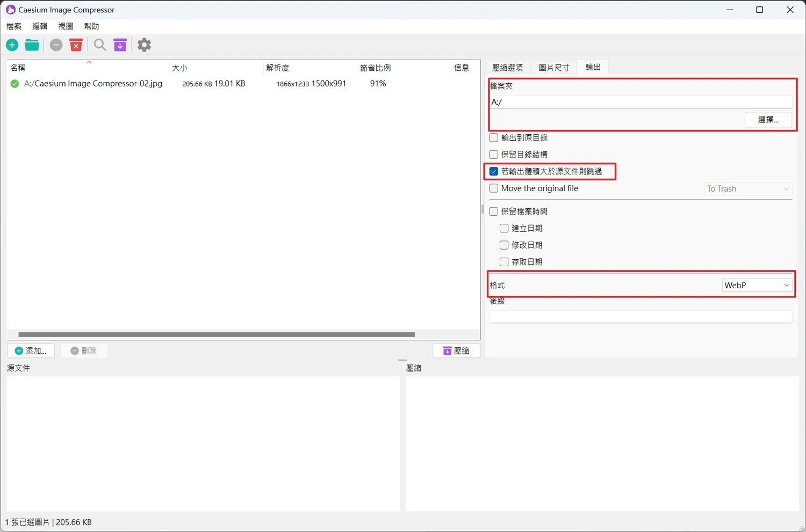Image resolution: width=806 pixels, height=532 pixels.
Task: Click the 後綴 suffix input field
Action: tap(641, 317)
